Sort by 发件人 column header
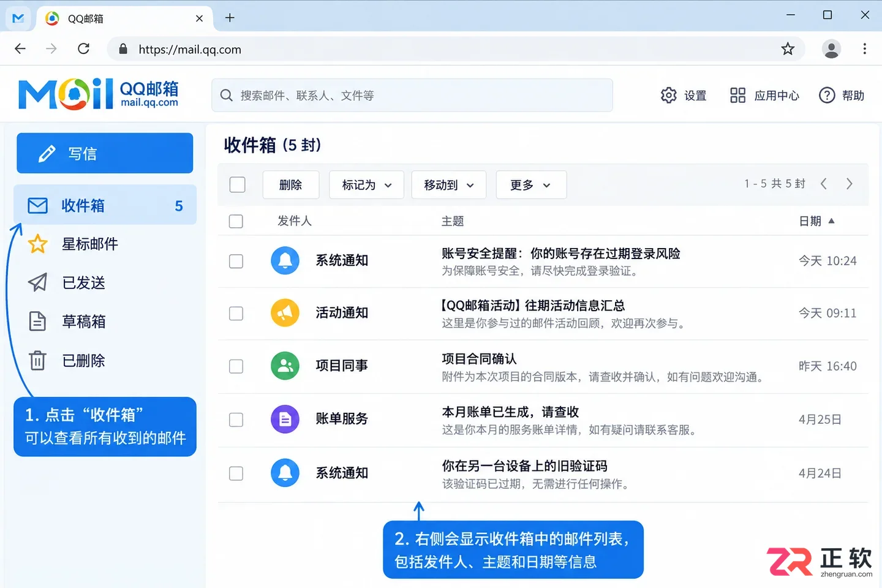Screen dimensions: 882x588 pos(295,221)
